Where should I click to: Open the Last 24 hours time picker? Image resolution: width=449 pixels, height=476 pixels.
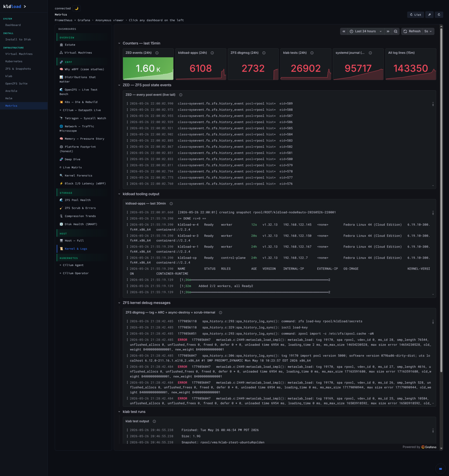(x=366, y=31)
